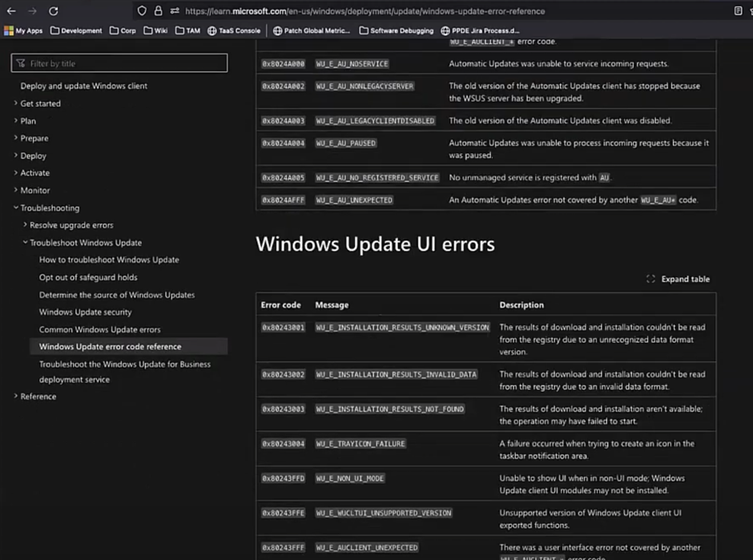Image resolution: width=753 pixels, height=560 pixels.
Task: Open the Development bookmarks folder
Action: click(76, 31)
